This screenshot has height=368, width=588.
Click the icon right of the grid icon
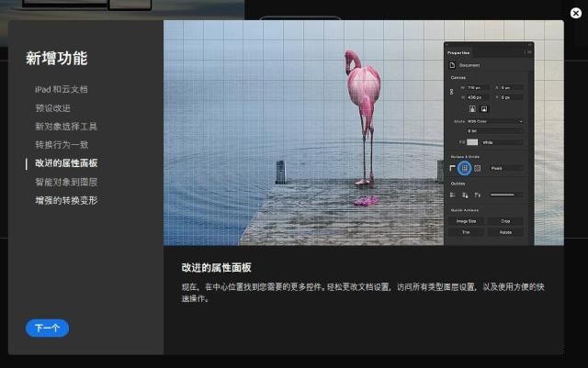tap(478, 169)
